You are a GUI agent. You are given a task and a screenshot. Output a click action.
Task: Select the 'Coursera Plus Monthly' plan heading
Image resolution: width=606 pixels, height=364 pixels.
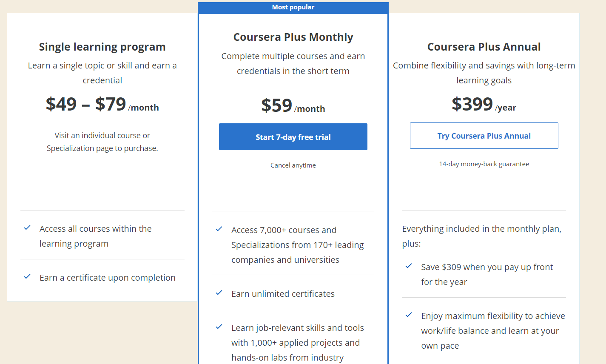[293, 37]
